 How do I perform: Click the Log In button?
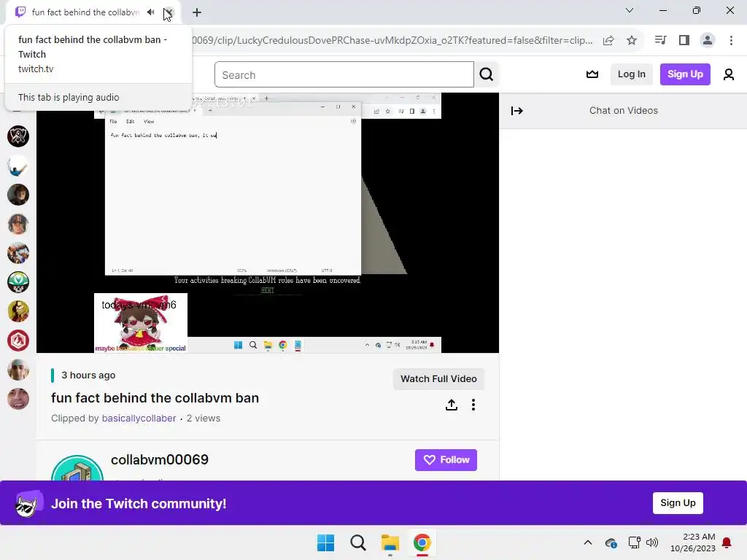point(632,74)
